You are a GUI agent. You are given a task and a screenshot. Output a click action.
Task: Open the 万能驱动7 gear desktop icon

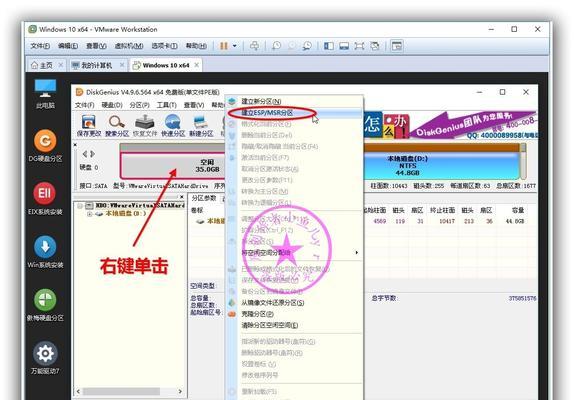(45, 358)
